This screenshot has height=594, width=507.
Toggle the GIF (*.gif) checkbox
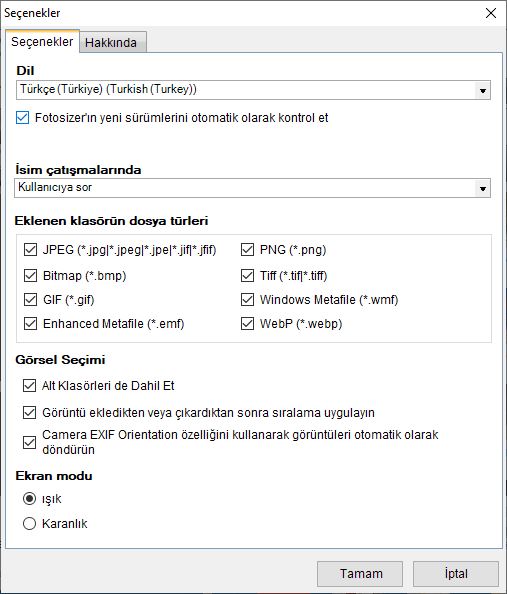[30, 300]
